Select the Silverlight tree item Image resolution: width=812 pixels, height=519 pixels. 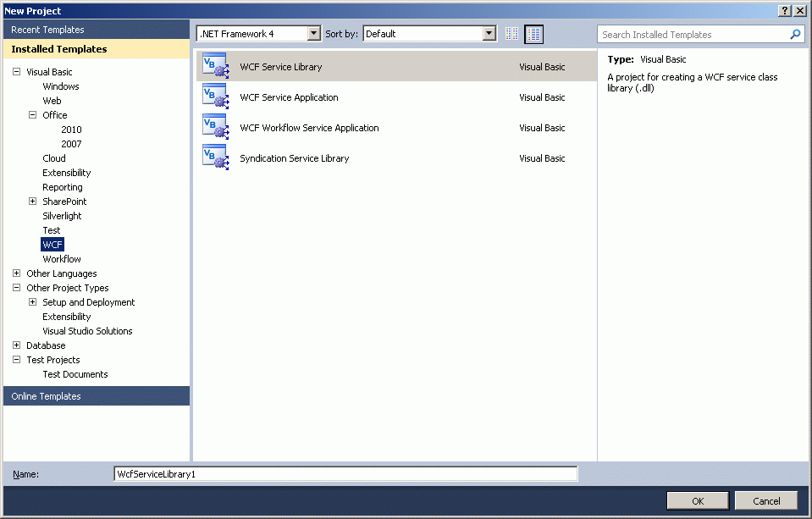point(62,216)
